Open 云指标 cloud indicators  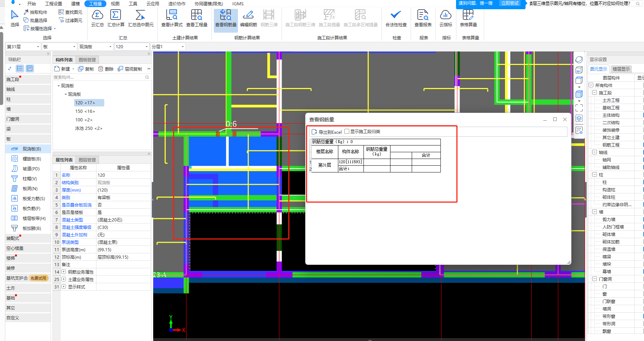tap(446, 18)
